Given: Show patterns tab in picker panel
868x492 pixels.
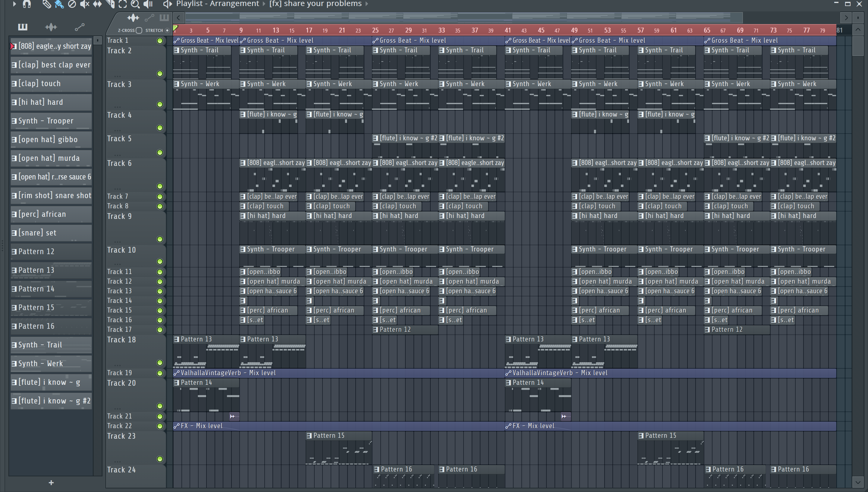Looking at the screenshot, I should tap(23, 27).
